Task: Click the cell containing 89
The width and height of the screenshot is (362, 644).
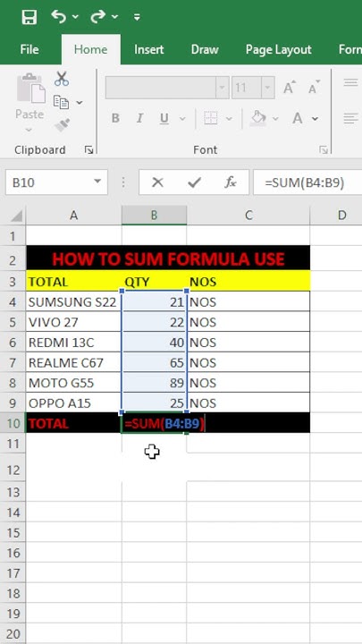Action: [155, 383]
